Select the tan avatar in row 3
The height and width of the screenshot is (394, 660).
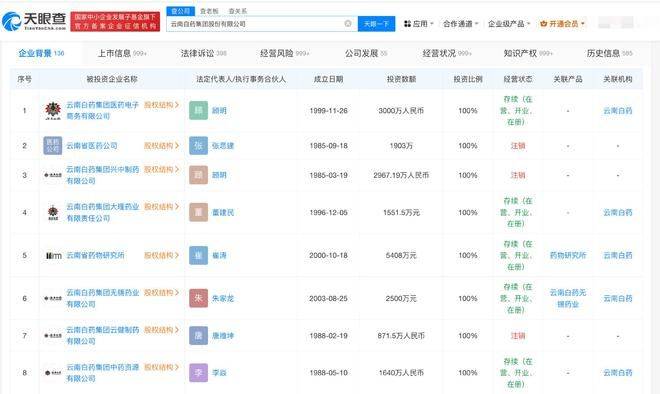(198, 175)
